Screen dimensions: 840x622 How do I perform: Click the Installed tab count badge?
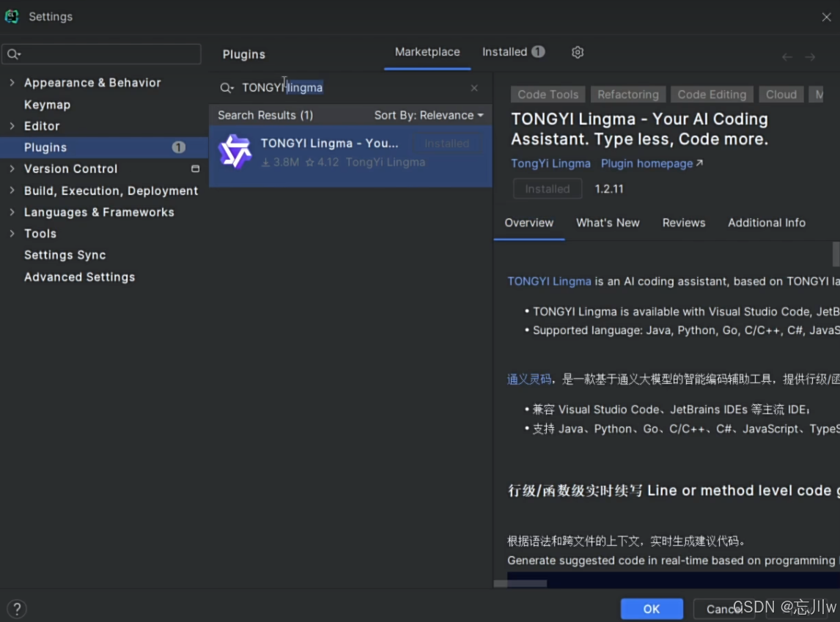[x=538, y=52]
